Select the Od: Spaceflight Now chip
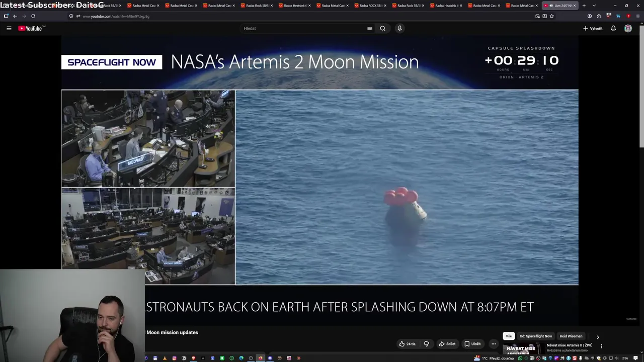644x362 pixels. click(536, 336)
